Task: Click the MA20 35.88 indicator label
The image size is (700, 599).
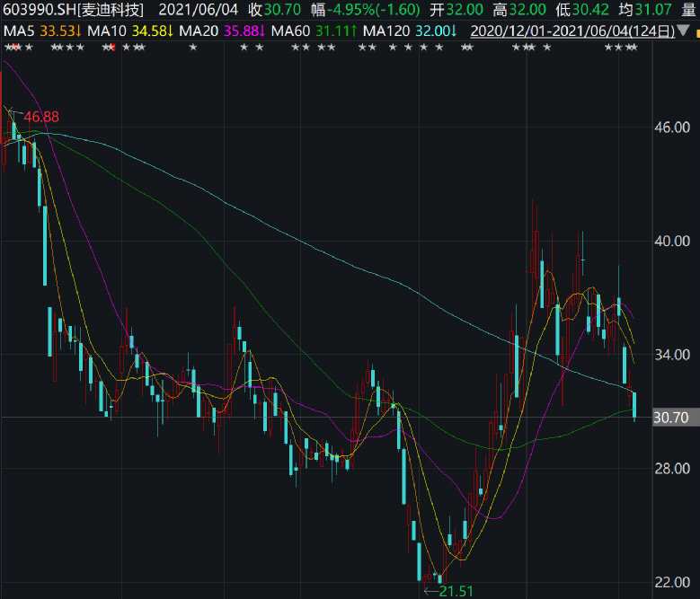Action: click(x=222, y=31)
